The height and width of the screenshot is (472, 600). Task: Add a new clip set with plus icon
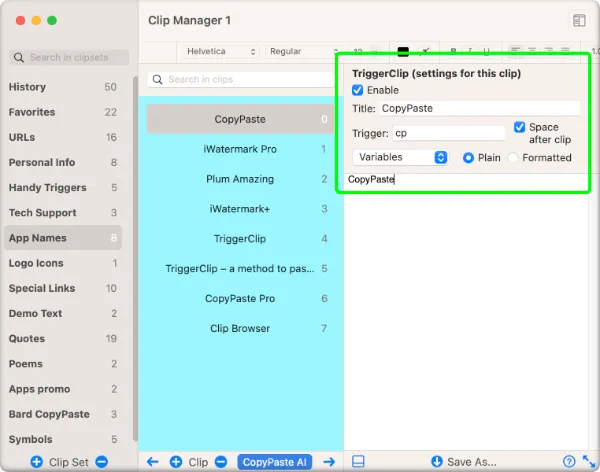[37, 462]
